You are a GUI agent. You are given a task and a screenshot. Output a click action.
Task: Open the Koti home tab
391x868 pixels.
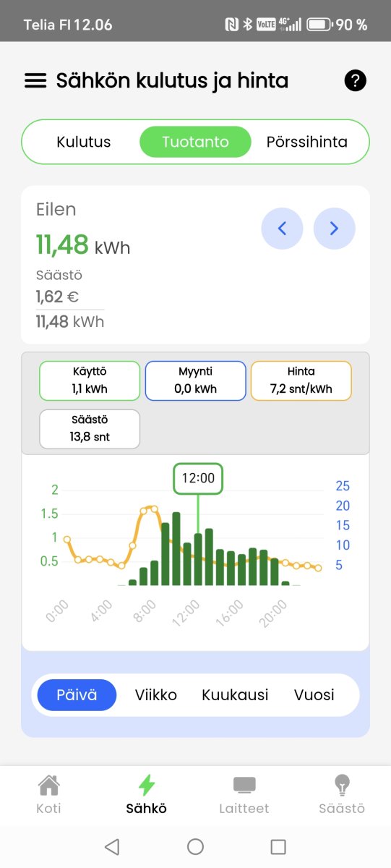pyautogui.click(x=48, y=795)
